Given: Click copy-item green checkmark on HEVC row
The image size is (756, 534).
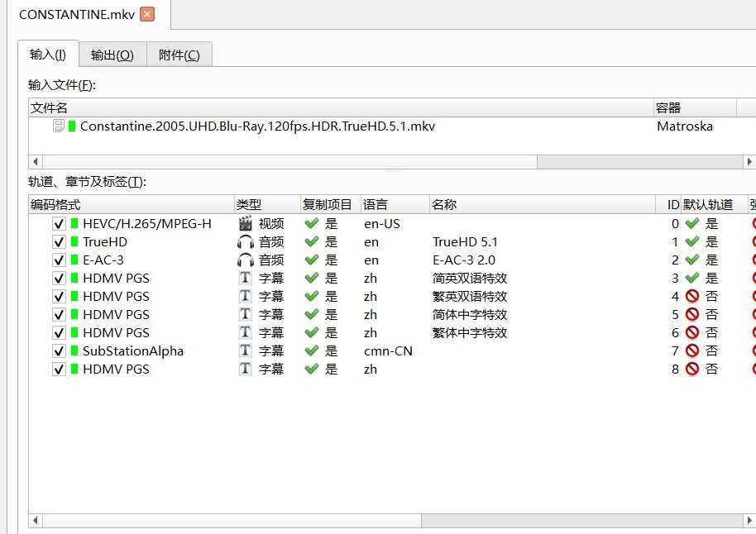Looking at the screenshot, I should click(x=312, y=223).
